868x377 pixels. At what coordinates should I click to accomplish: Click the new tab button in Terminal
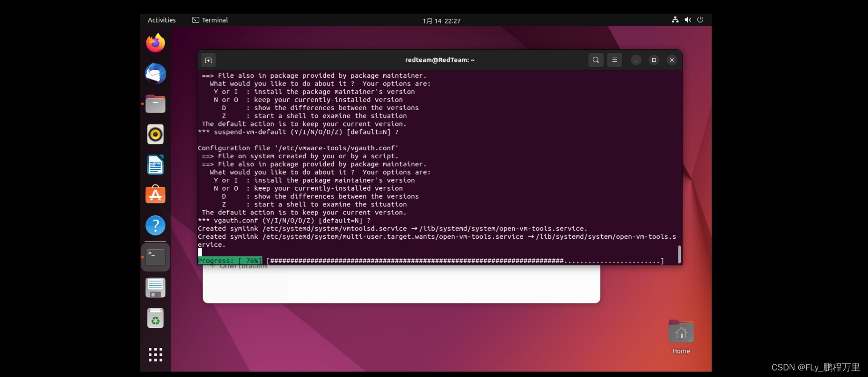[209, 60]
